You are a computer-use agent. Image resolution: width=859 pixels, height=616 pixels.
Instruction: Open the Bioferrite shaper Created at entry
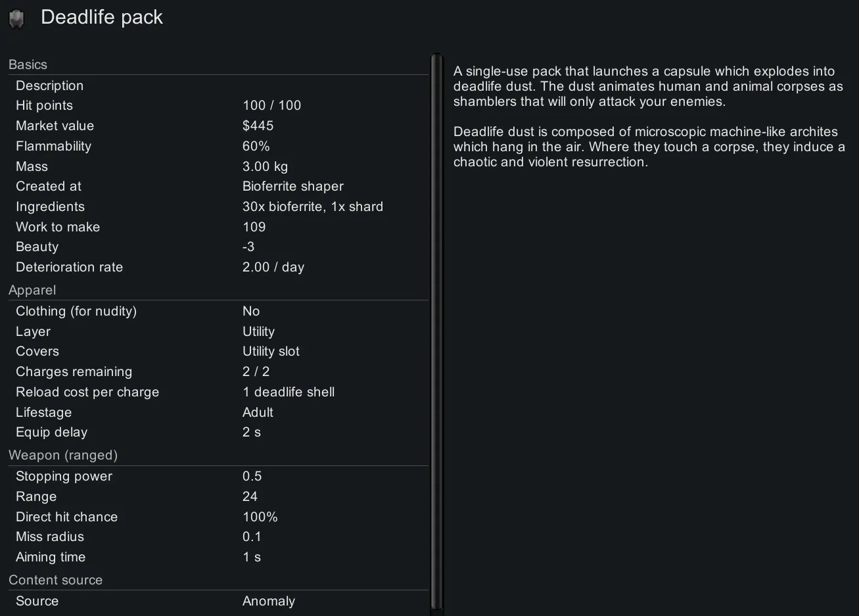tap(292, 186)
